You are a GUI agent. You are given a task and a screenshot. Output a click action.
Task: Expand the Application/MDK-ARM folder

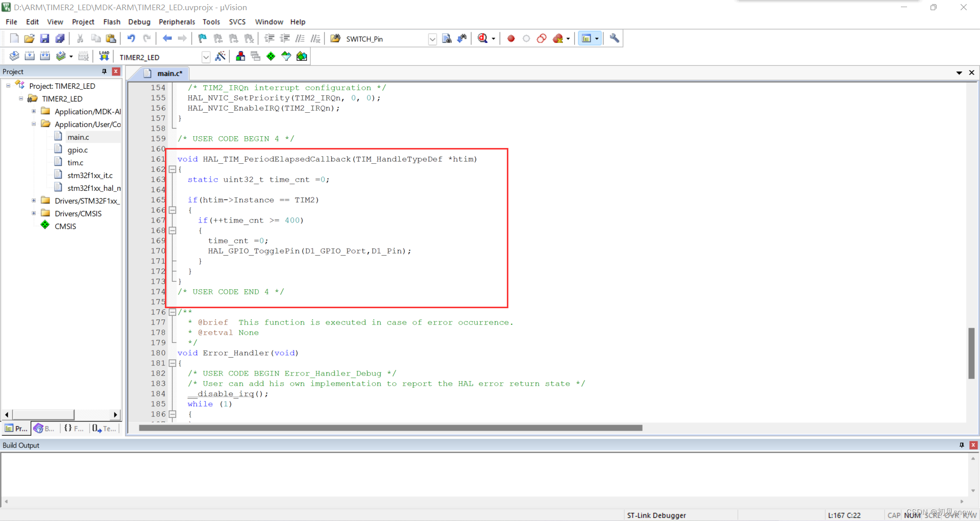coord(34,111)
